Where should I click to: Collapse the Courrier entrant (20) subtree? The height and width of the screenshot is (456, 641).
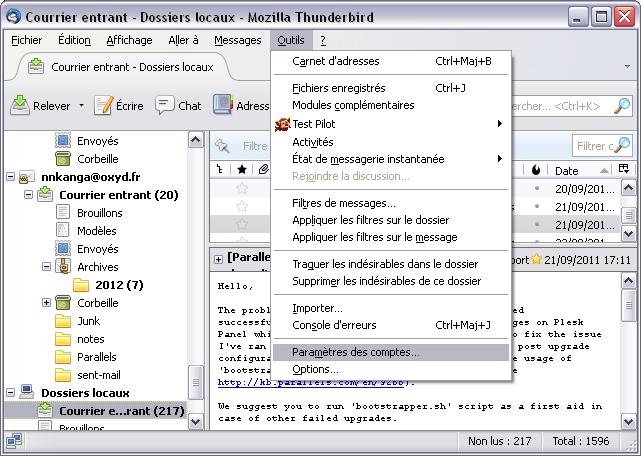28,195
